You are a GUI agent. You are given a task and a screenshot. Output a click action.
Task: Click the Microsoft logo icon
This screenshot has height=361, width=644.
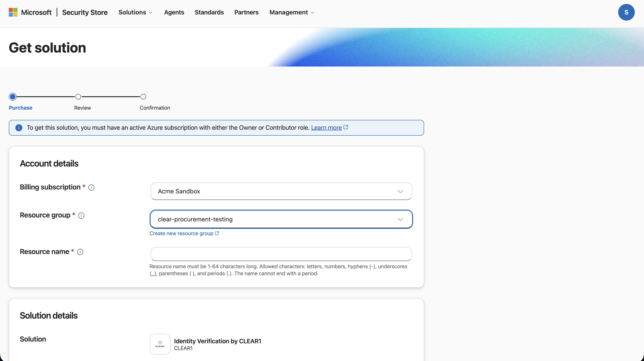pyautogui.click(x=13, y=12)
